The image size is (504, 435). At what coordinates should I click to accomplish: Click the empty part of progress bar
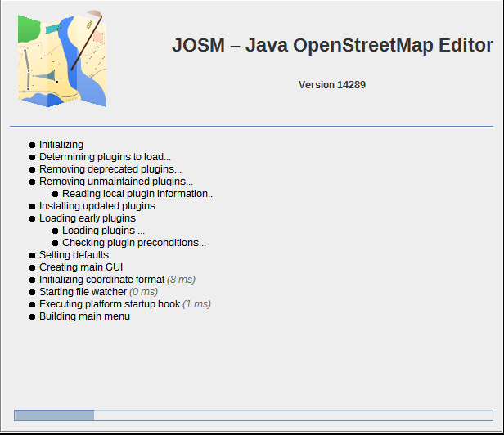click(x=293, y=415)
